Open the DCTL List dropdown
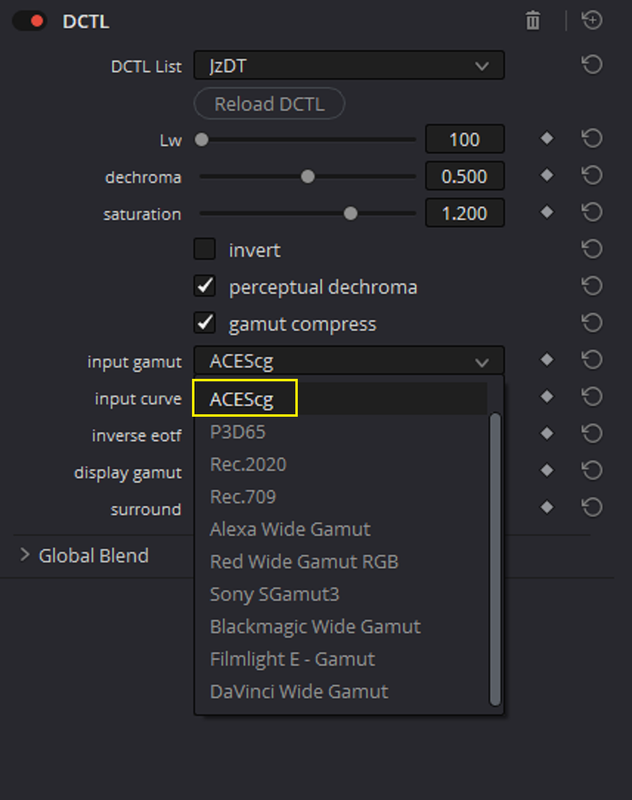This screenshot has height=800, width=632. point(349,65)
